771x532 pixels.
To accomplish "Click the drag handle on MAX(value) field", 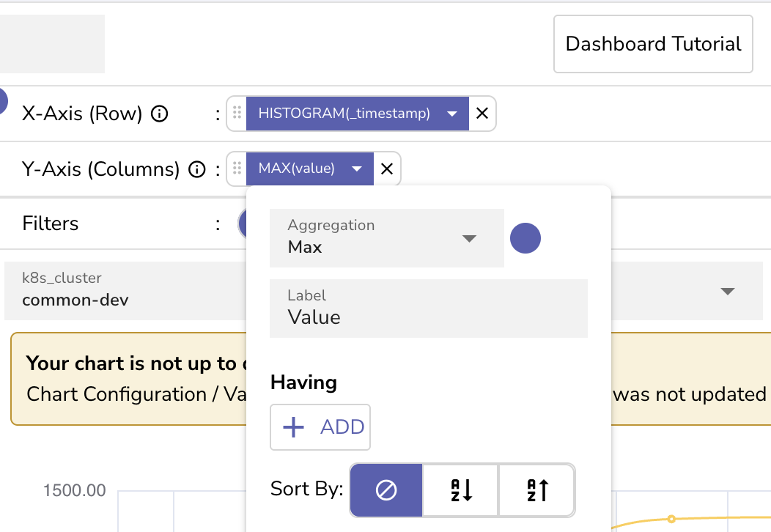I will [x=236, y=169].
